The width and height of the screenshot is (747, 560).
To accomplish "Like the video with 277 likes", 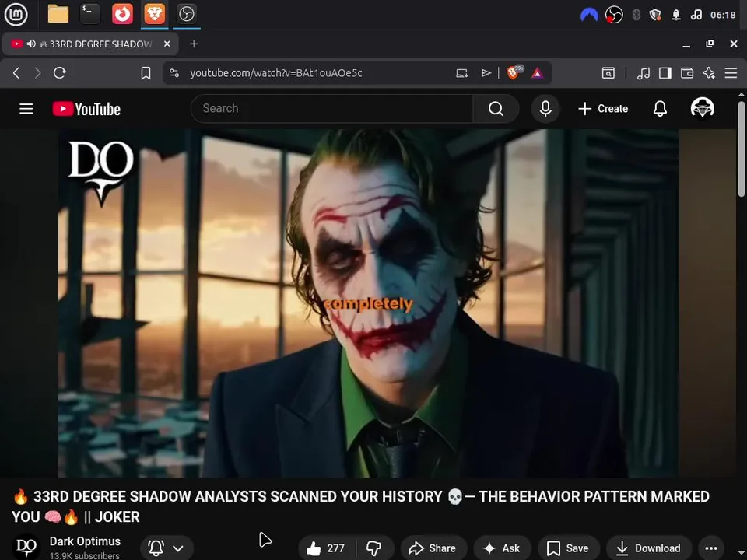I will click(x=327, y=548).
